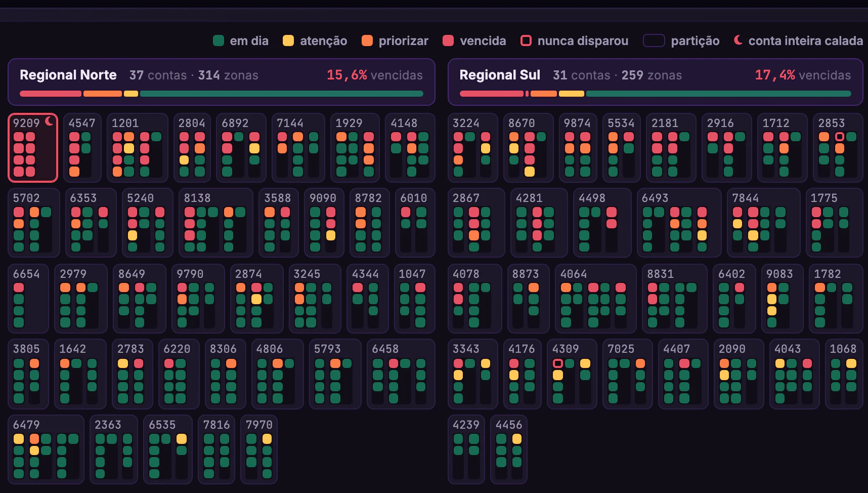Viewport: 868px width, 493px height.
Task: Open account card 4064
Action: point(596,299)
